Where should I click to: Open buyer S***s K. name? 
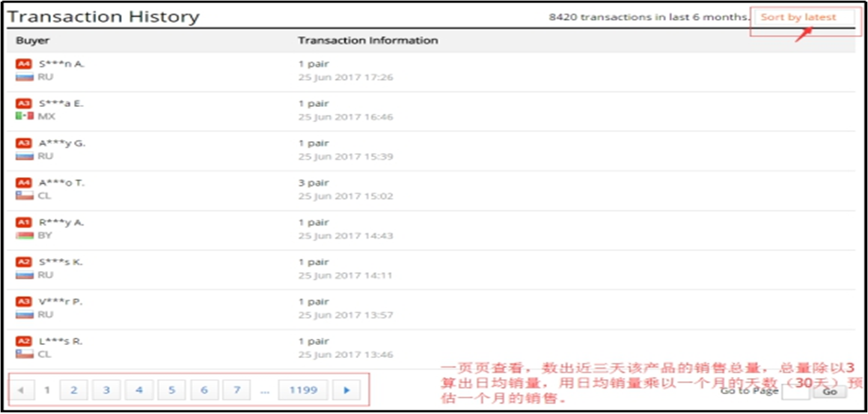coord(60,262)
